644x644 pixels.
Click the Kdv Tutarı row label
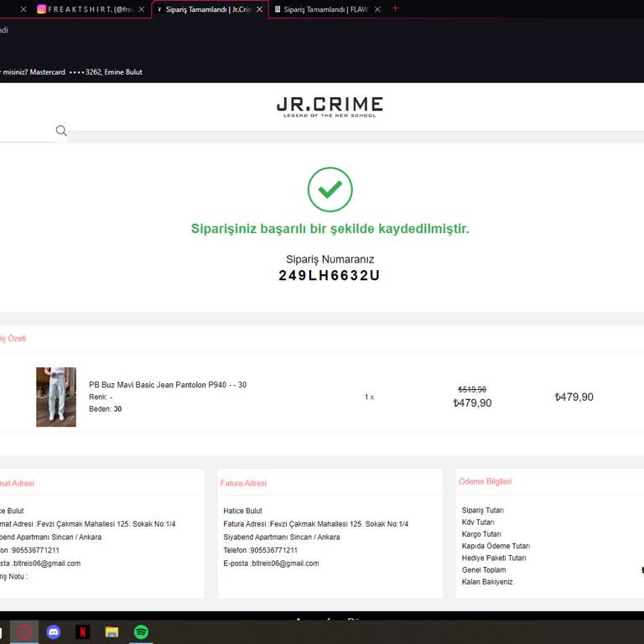click(x=478, y=522)
